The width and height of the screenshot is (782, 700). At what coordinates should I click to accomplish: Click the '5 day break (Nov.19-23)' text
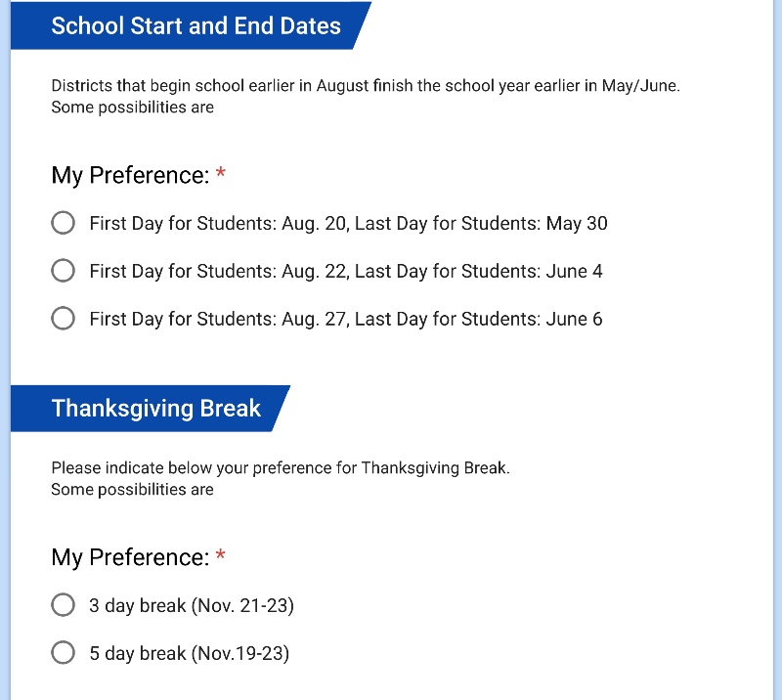pos(190,654)
